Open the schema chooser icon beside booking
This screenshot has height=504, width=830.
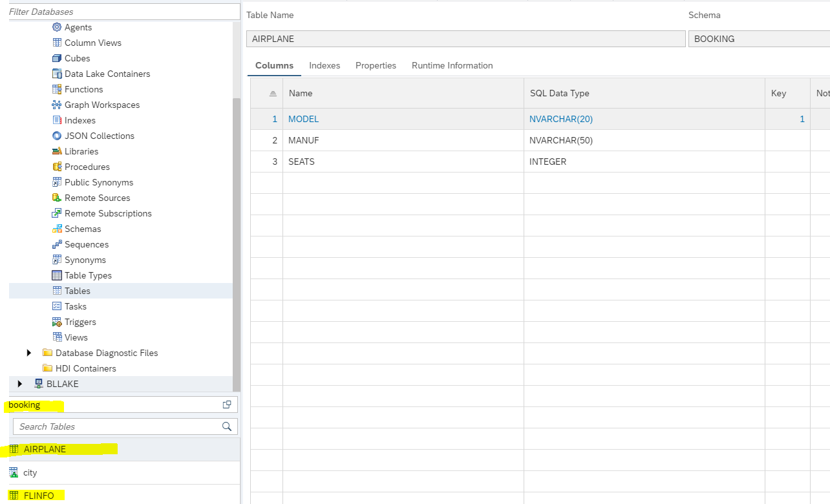227,404
